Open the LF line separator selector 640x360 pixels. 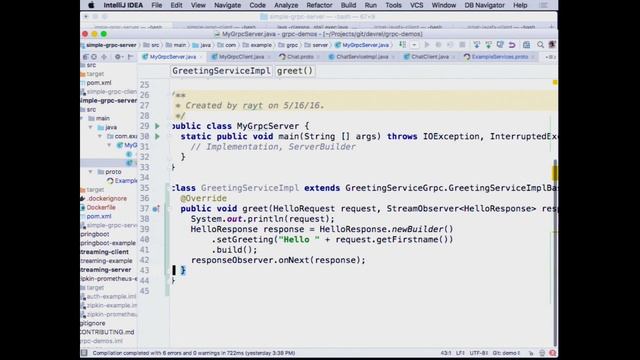point(460,353)
